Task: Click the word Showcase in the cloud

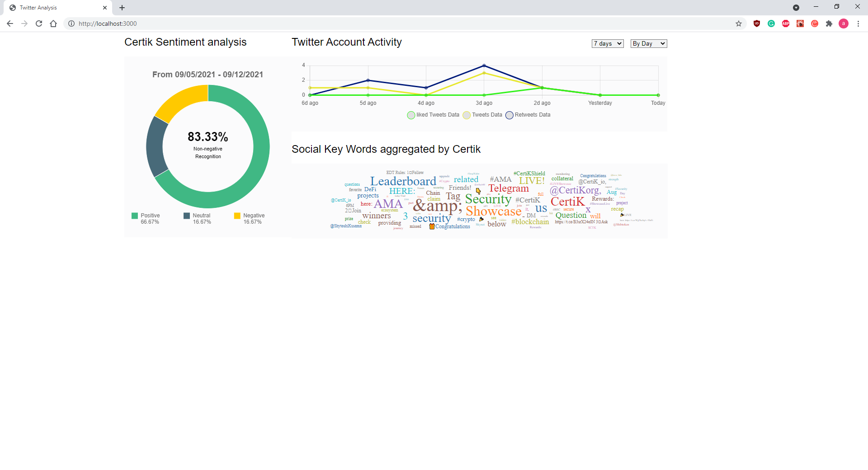Action: click(x=494, y=211)
